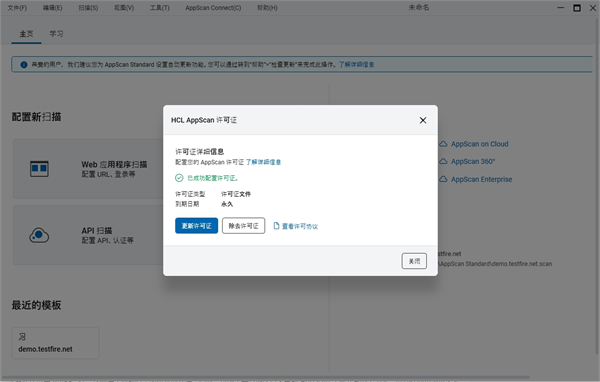Open the 工具(T) menu

160,8
